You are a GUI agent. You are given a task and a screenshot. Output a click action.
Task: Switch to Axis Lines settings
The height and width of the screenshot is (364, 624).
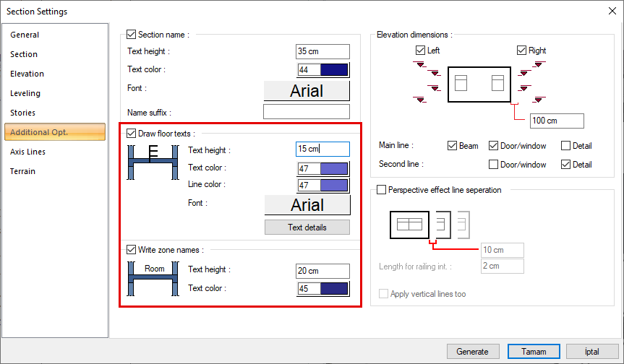click(x=27, y=152)
